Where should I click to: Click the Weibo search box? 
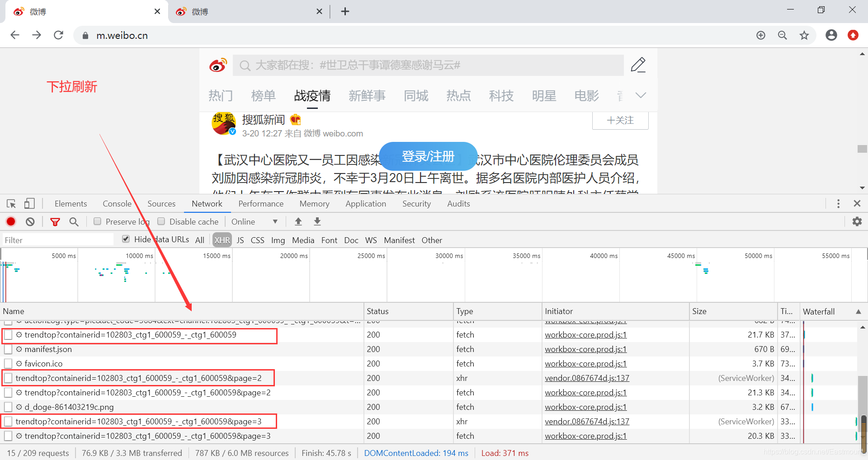[x=428, y=66]
